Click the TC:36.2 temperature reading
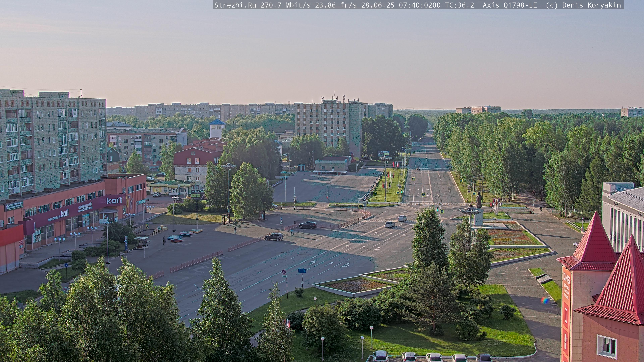Viewport: 644px width, 362px height. [460, 5]
